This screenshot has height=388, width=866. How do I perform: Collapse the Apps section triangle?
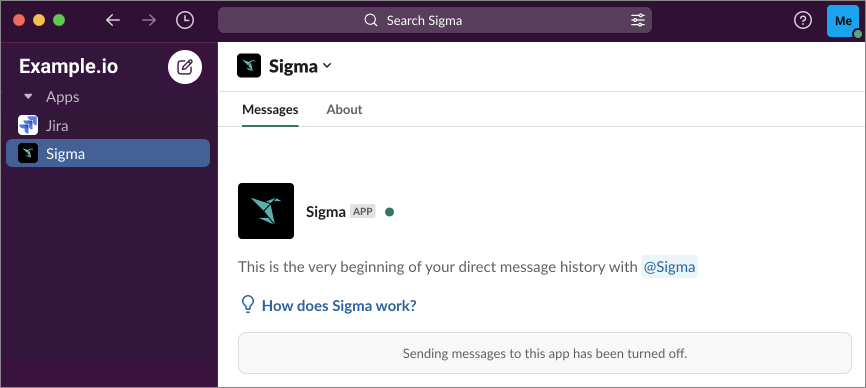(x=29, y=97)
